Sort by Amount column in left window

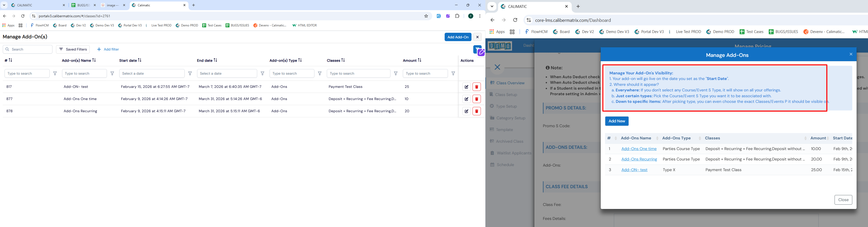[420, 60]
